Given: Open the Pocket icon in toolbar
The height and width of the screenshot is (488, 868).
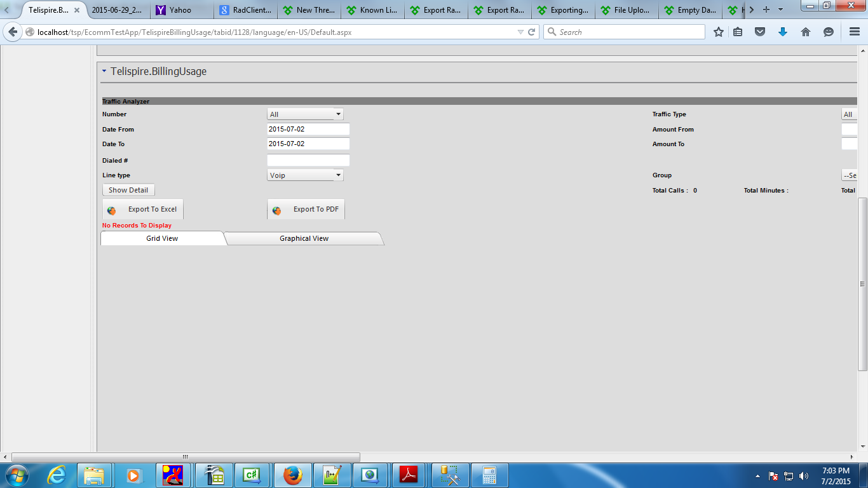Looking at the screenshot, I should click(x=760, y=32).
